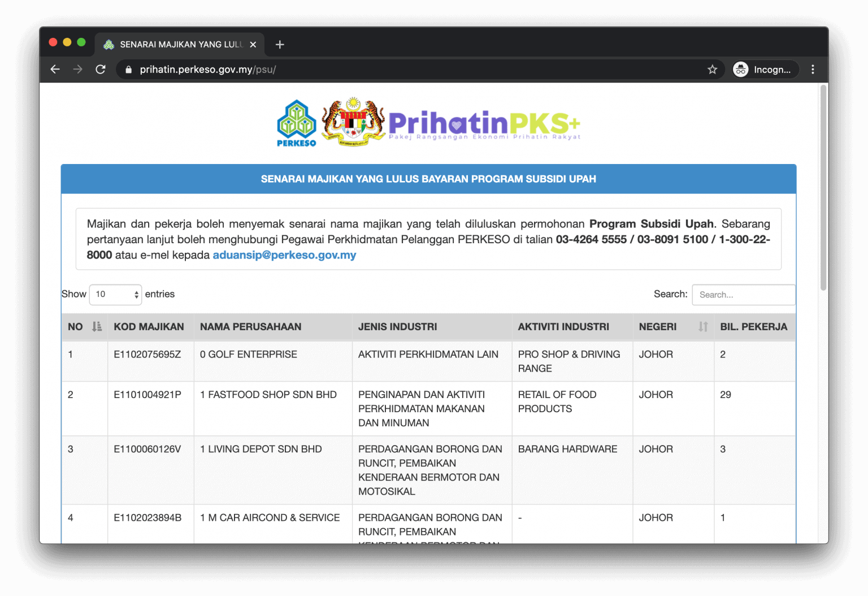The width and height of the screenshot is (868, 596).
Task: Reload the page with refresh icon
Action: [101, 70]
